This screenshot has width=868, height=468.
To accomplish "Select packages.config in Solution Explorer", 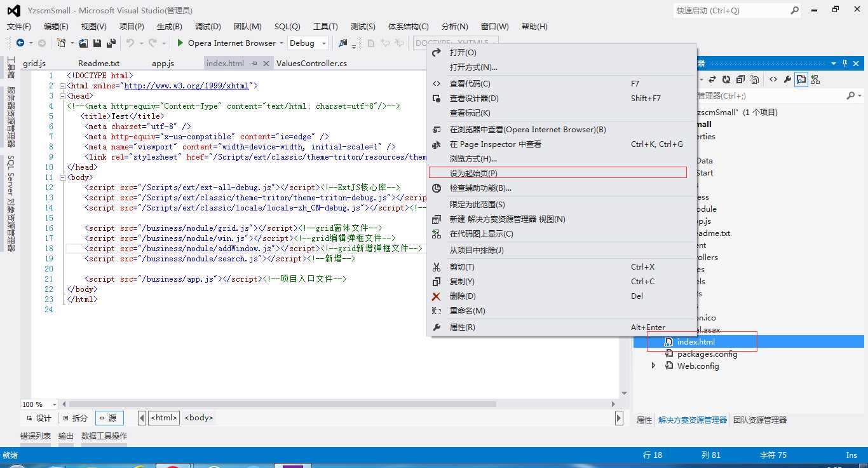I will click(x=707, y=354).
